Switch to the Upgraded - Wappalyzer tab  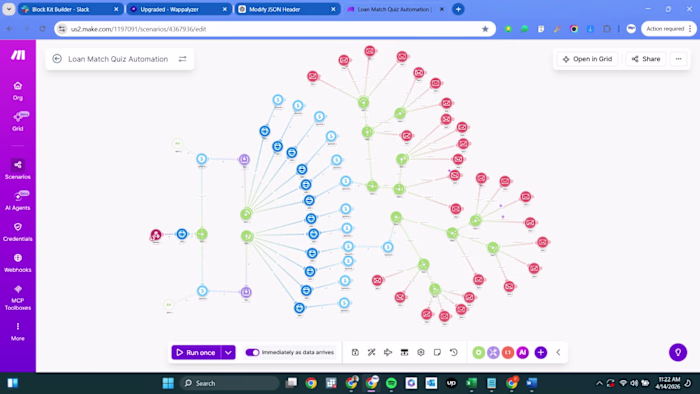click(179, 9)
